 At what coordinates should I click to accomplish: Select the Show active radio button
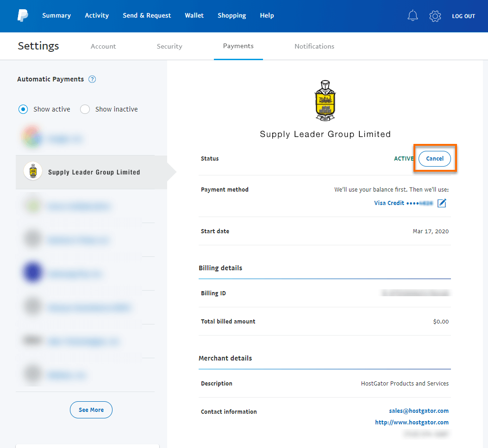(x=23, y=109)
